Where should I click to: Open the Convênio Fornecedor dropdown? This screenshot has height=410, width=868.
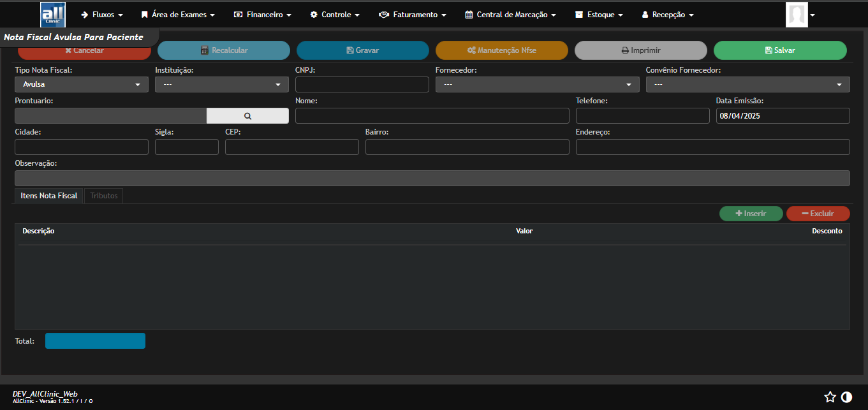click(747, 84)
